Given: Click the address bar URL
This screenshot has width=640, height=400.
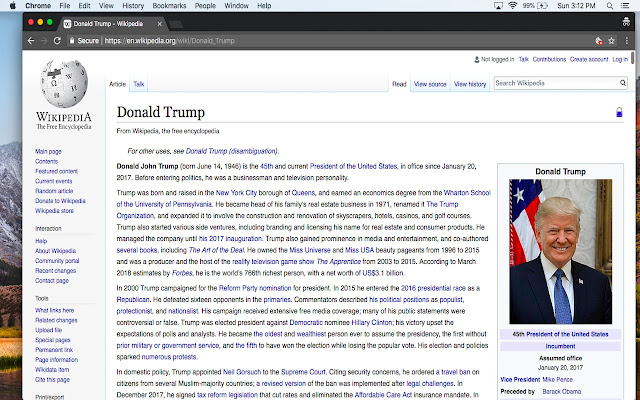Looking at the screenshot, I should point(169,40).
